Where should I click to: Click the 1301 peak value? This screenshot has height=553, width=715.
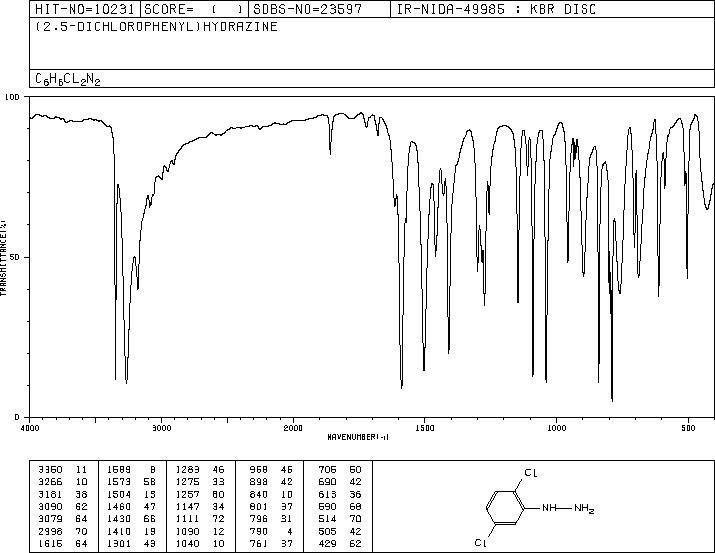point(119,543)
